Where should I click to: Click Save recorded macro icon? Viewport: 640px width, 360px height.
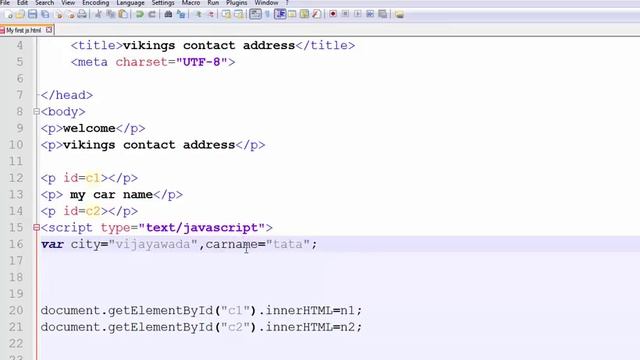click(382, 14)
